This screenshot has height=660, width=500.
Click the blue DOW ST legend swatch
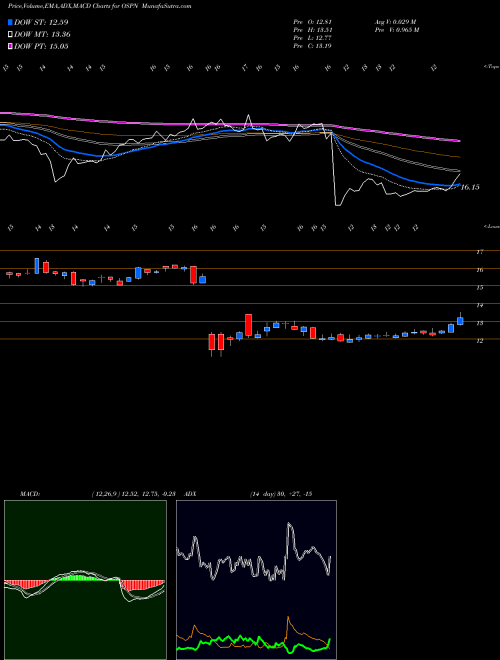click(x=10, y=22)
